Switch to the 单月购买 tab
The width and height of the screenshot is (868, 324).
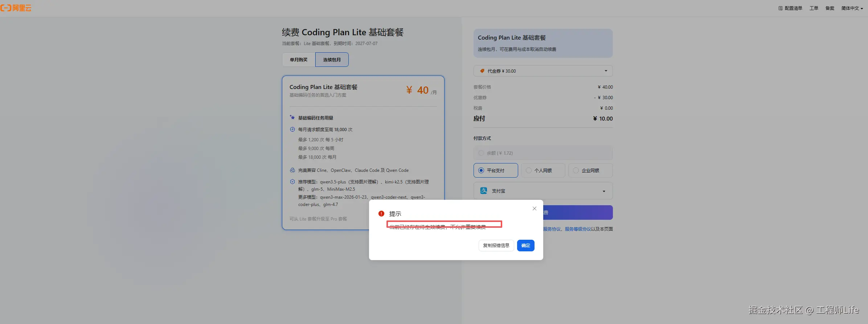pos(299,60)
